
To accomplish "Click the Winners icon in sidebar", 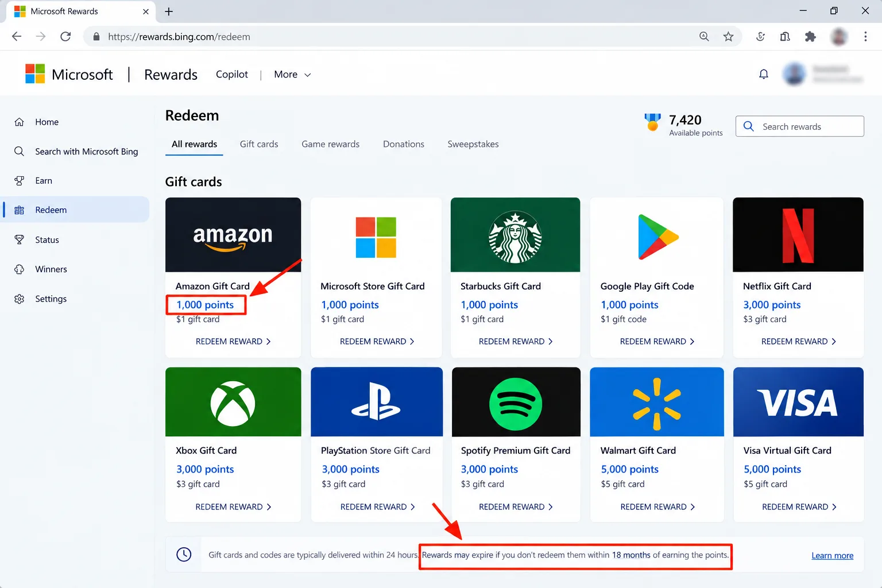I will 19,269.
